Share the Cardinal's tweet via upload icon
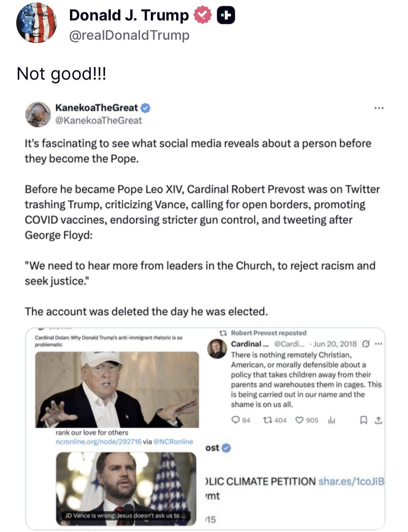This screenshot has height=532, width=408. click(x=379, y=420)
